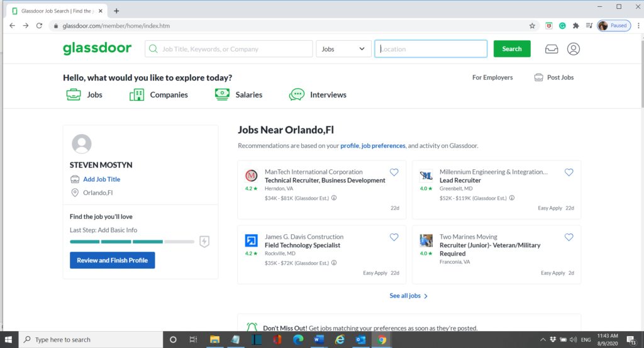Image resolution: width=644 pixels, height=348 pixels.
Task: Open Lead Recruiter job listing
Action: [x=460, y=180]
